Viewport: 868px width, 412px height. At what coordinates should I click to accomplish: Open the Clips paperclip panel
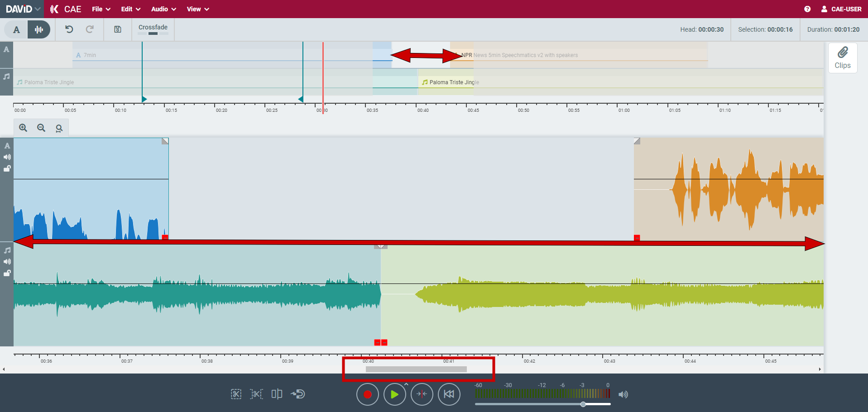point(842,57)
